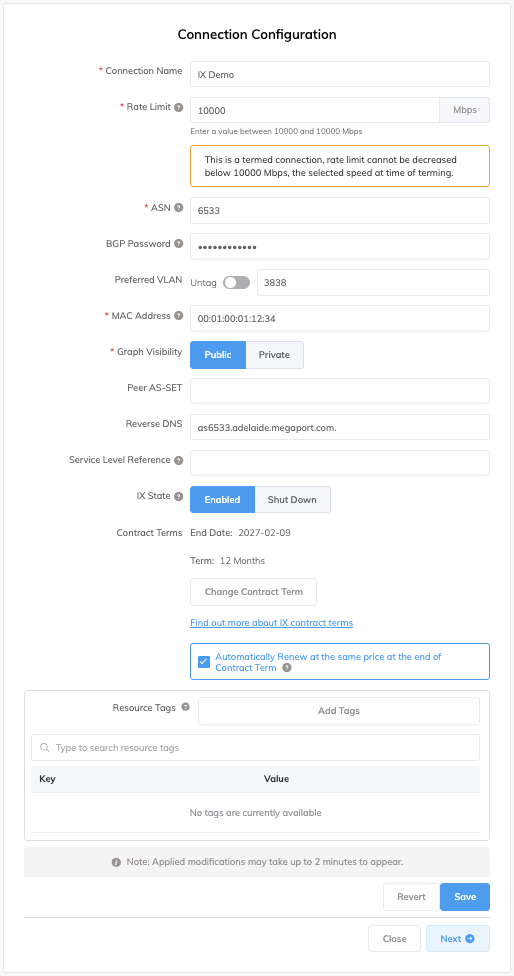Set IX State to Enabled
Image resolution: width=514 pixels, height=976 pixels.
pyautogui.click(x=222, y=499)
